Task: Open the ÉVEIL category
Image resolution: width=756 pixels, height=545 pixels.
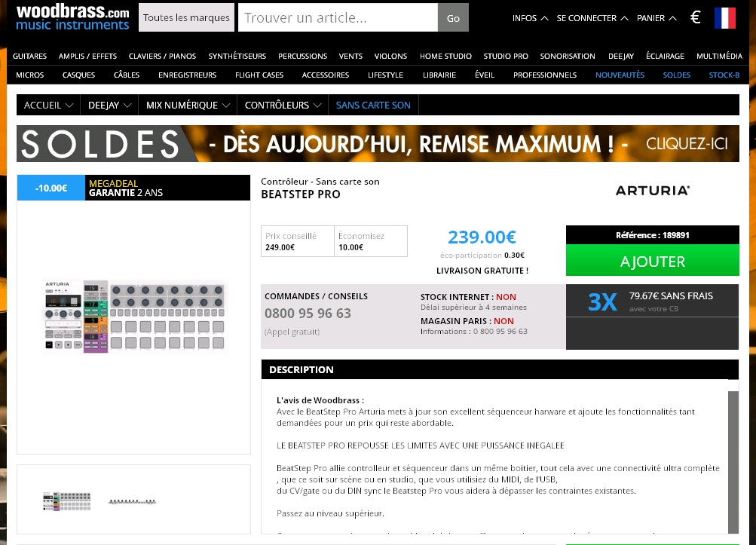Action: click(485, 75)
